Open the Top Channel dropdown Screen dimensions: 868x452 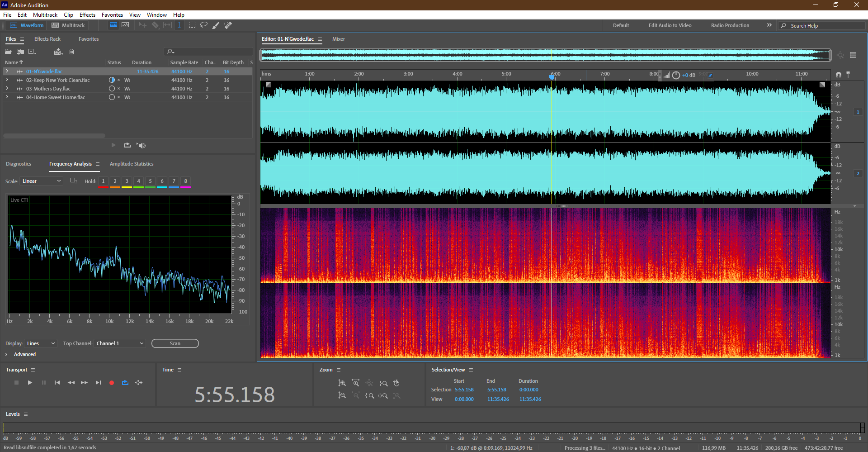[x=120, y=343]
